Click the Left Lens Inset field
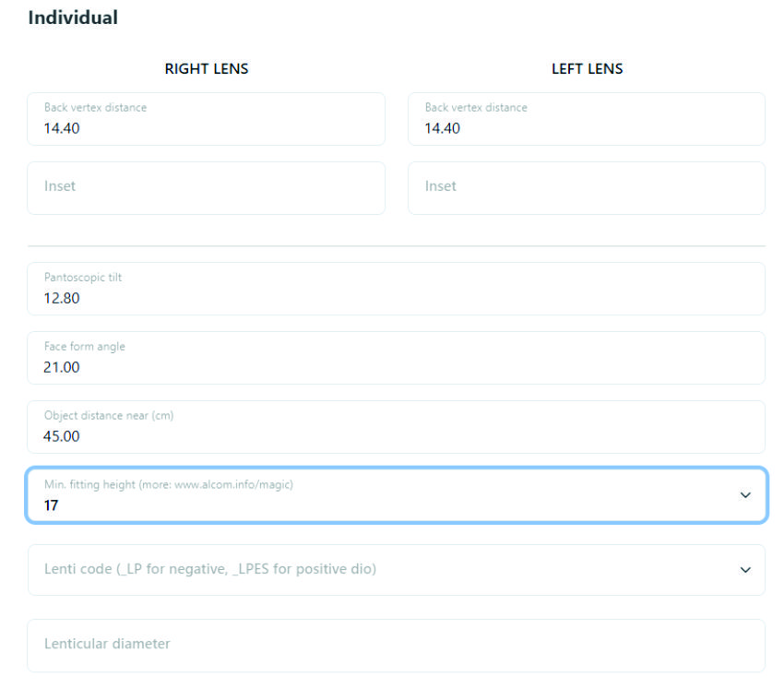784x688 pixels. [586, 188]
